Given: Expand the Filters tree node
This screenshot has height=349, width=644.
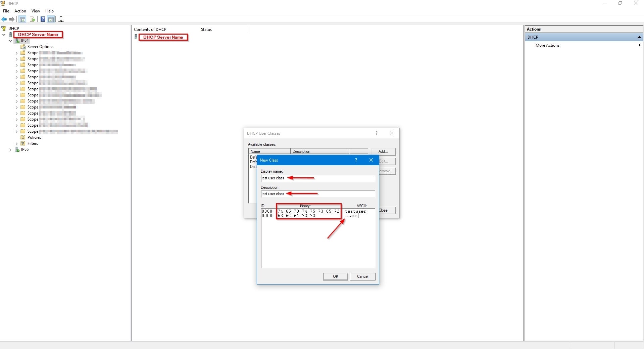Looking at the screenshot, I should [16, 144].
